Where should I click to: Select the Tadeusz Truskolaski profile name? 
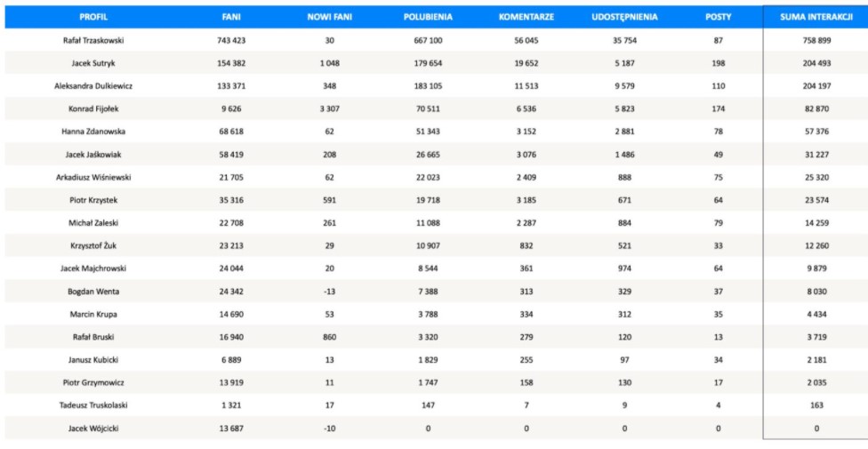(93, 405)
